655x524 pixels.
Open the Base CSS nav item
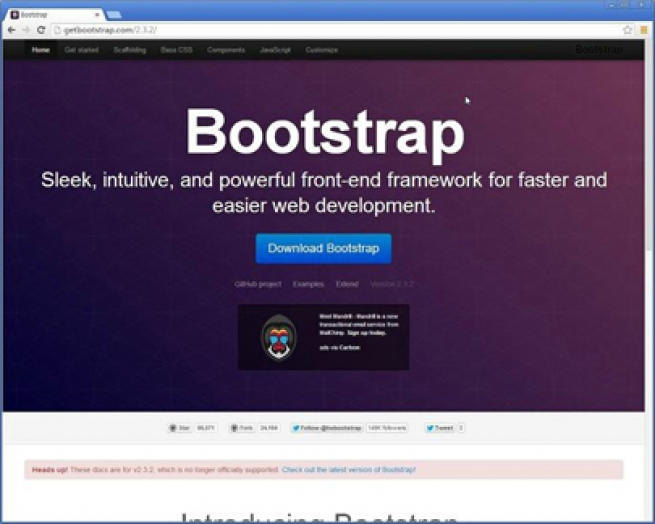click(x=176, y=50)
